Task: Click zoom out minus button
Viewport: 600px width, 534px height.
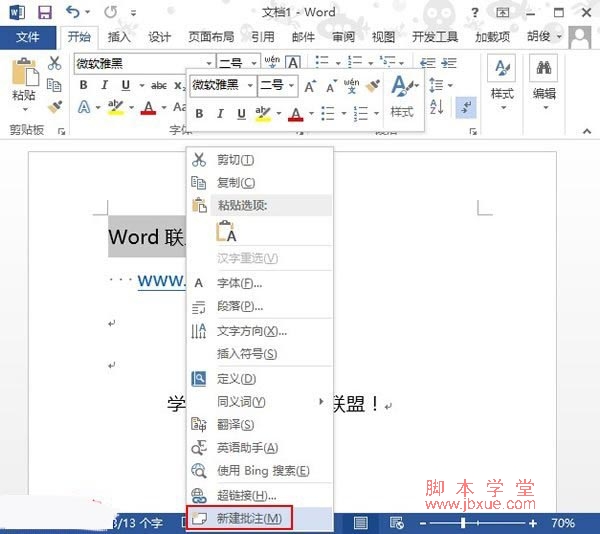Action: click(x=423, y=523)
